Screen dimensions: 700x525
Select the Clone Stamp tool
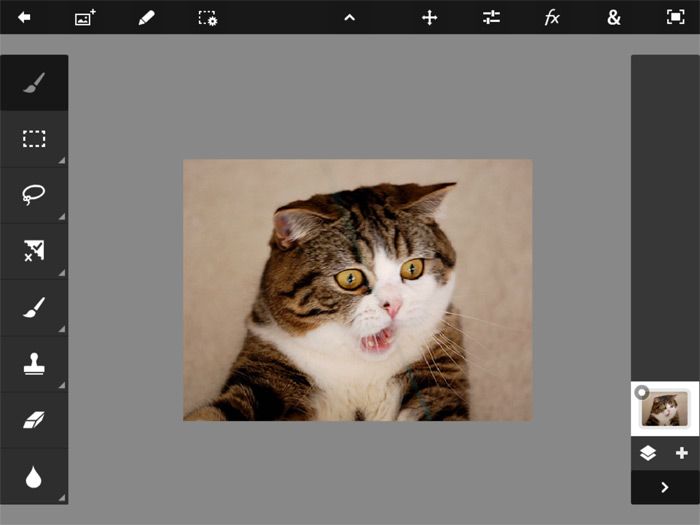coord(34,364)
